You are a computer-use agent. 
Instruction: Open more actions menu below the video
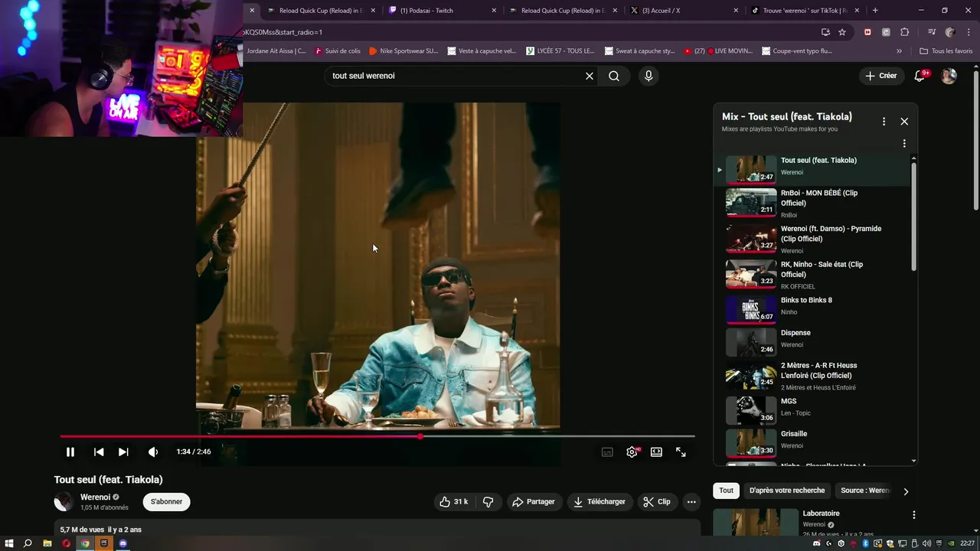click(x=691, y=502)
